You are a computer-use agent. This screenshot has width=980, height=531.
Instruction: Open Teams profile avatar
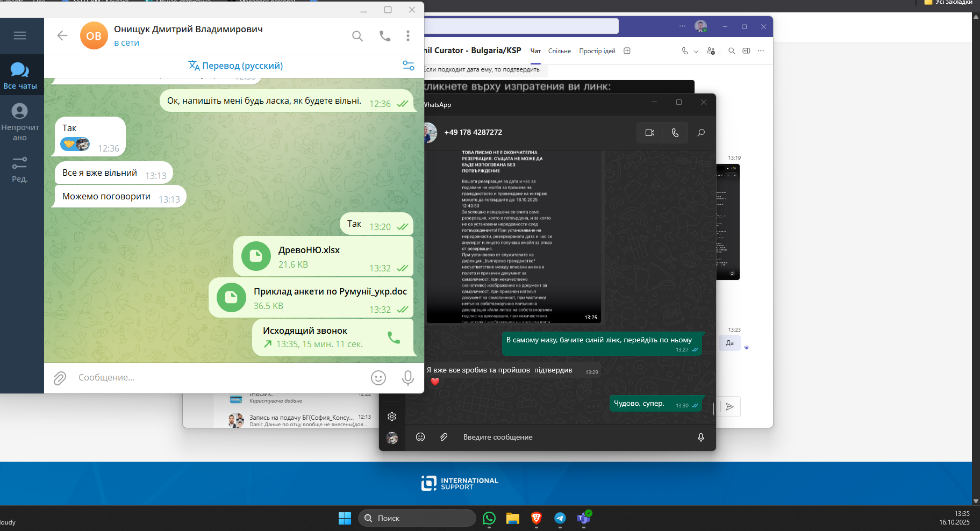point(700,26)
